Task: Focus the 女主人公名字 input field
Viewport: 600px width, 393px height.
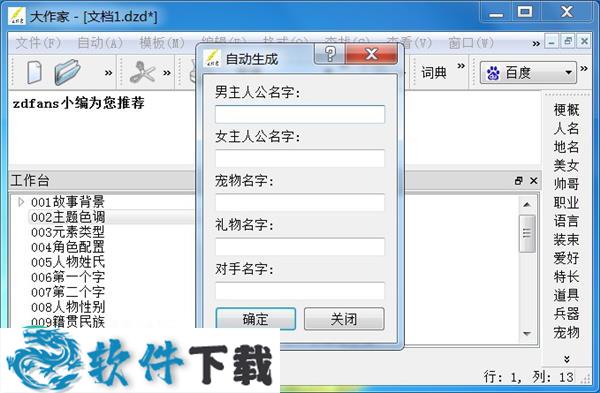Action: click(x=300, y=158)
